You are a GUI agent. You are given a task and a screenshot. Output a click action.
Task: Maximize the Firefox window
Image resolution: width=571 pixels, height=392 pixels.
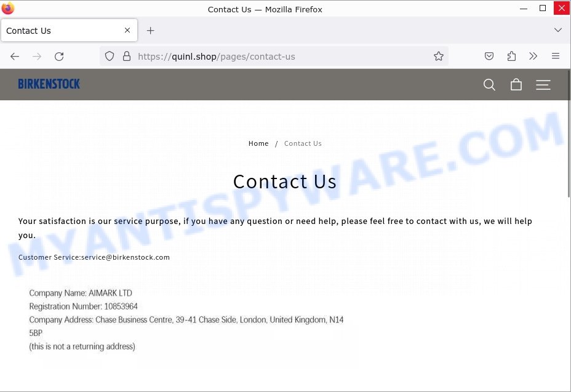click(543, 8)
